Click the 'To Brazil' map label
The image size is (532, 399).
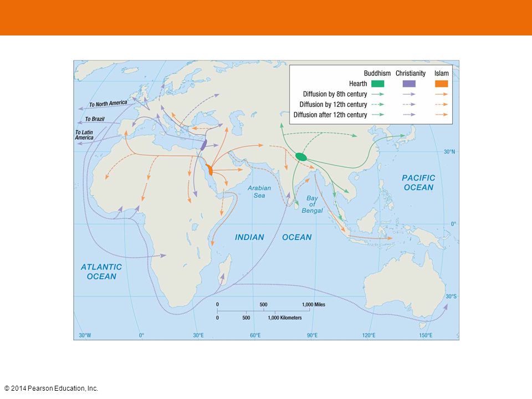coord(95,119)
